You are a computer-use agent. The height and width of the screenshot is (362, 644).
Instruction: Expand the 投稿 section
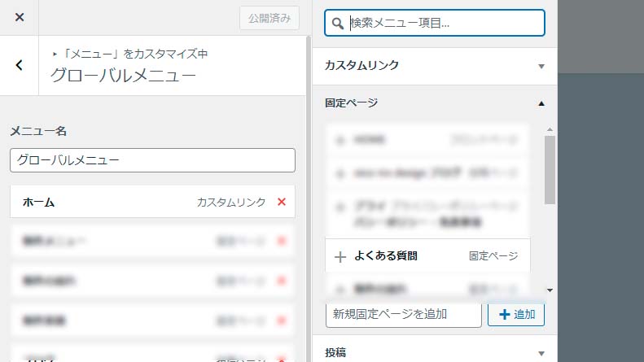[x=541, y=353]
